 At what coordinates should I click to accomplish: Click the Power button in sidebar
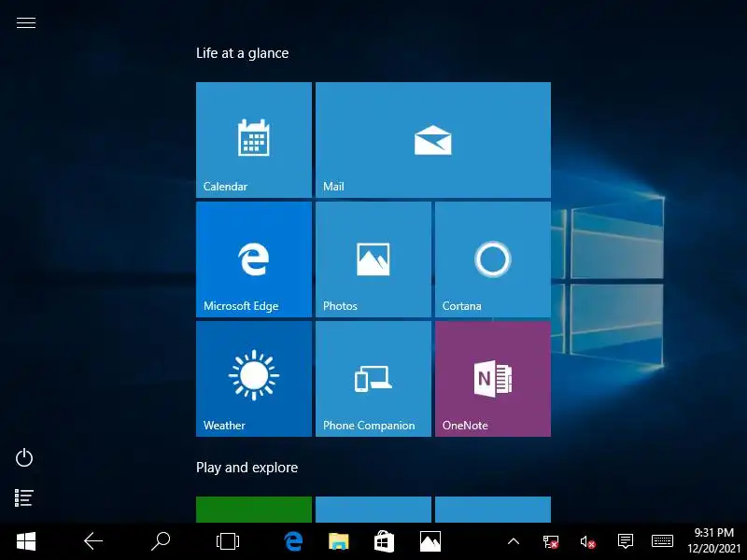pyautogui.click(x=24, y=457)
